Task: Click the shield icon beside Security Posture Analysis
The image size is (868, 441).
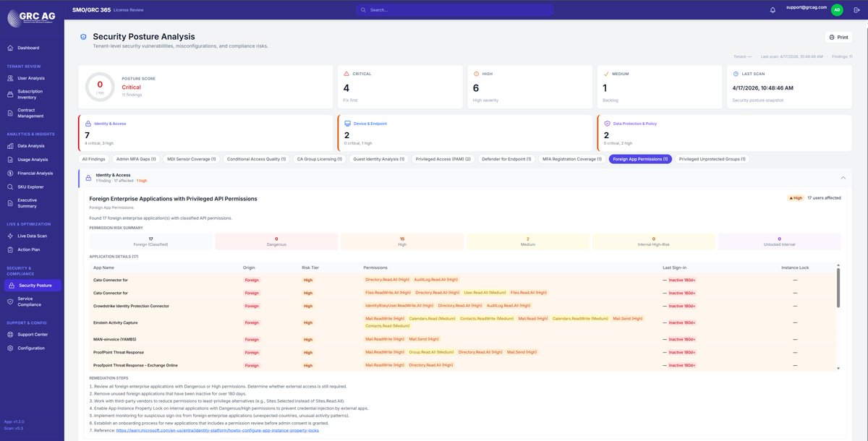Action: tap(84, 37)
